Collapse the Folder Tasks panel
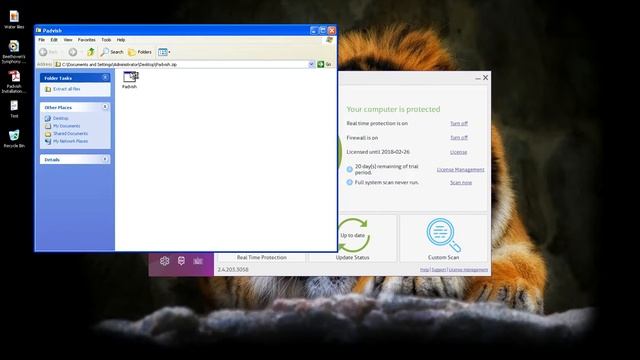Viewport: 640px width, 360px height. [x=105, y=78]
